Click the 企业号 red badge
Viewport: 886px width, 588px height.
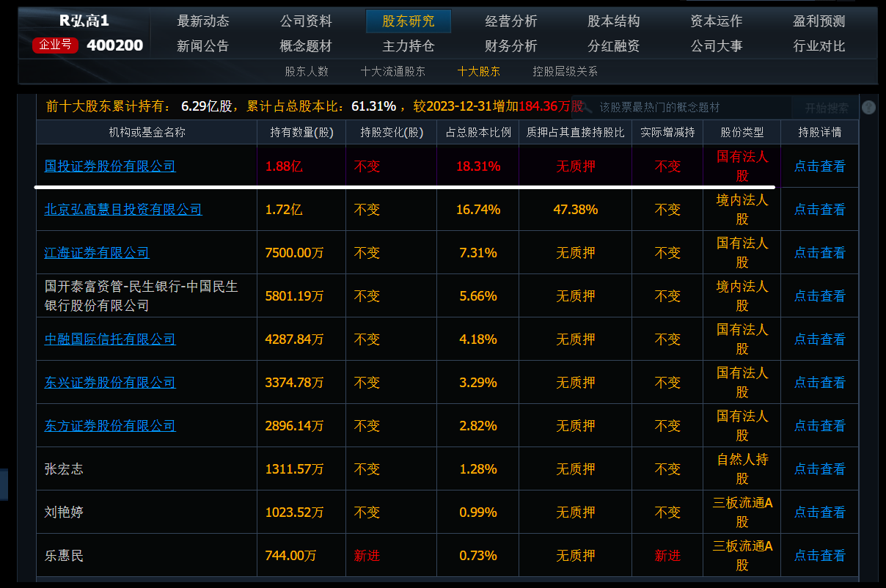(x=56, y=45)
